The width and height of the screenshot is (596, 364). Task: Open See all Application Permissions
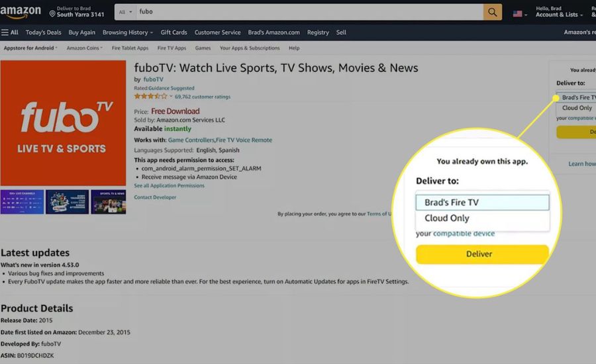click(x=169, y=185)
